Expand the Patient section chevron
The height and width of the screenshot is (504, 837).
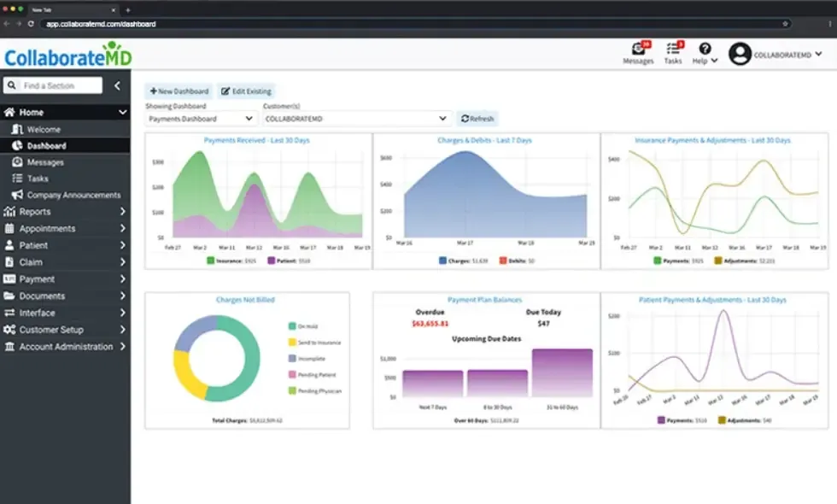[122, 245]
